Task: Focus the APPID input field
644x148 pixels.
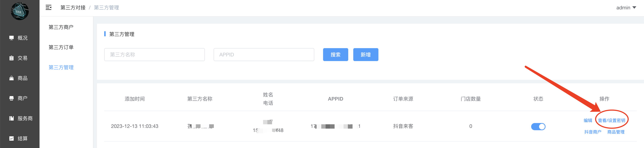Action: pos(264,54)
